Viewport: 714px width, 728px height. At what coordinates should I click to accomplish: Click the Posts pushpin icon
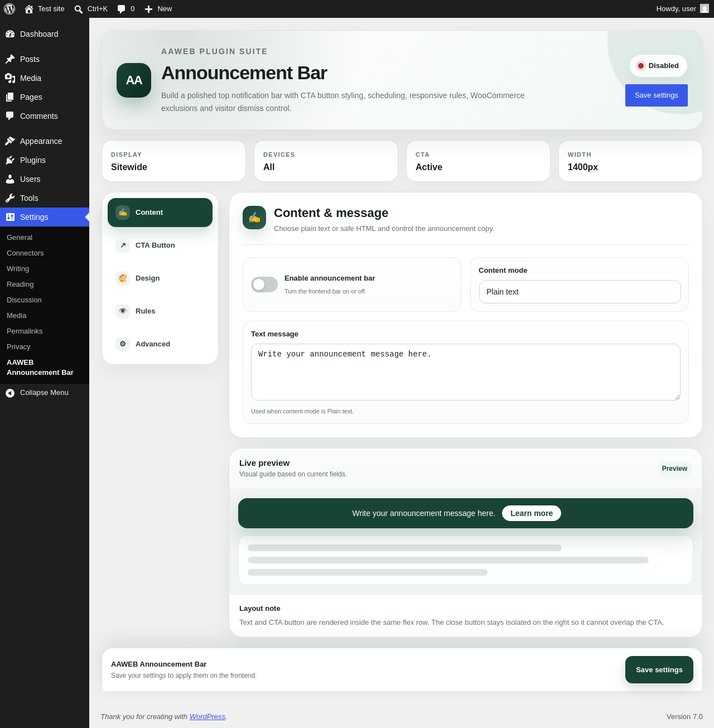click(x=10, y=59)
